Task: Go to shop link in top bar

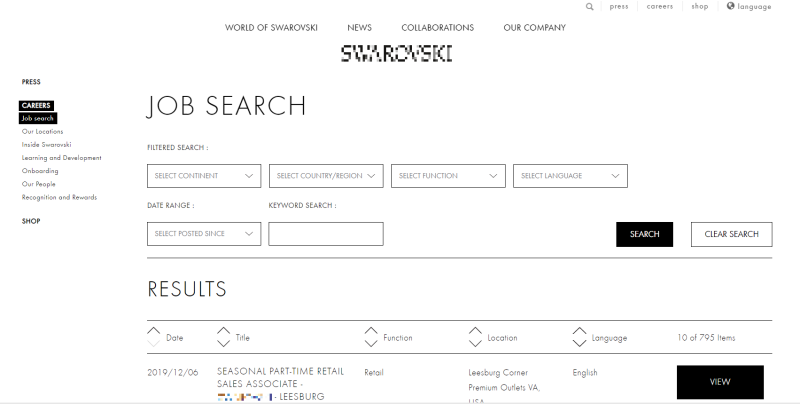Action: point(699,7)
